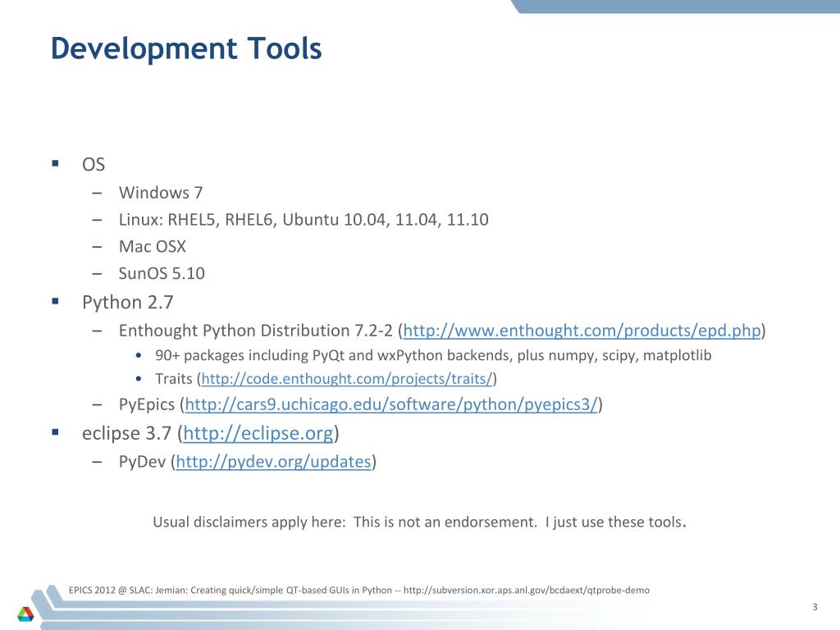Click the 'Linux: RHEL5, RHEL6, Ubuntu' line

304,220
